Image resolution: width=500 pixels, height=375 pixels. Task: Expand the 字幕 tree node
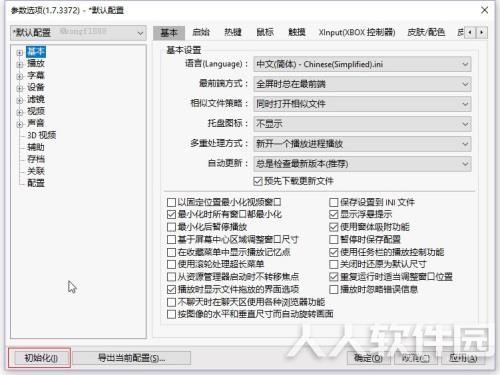click(20, 76)
